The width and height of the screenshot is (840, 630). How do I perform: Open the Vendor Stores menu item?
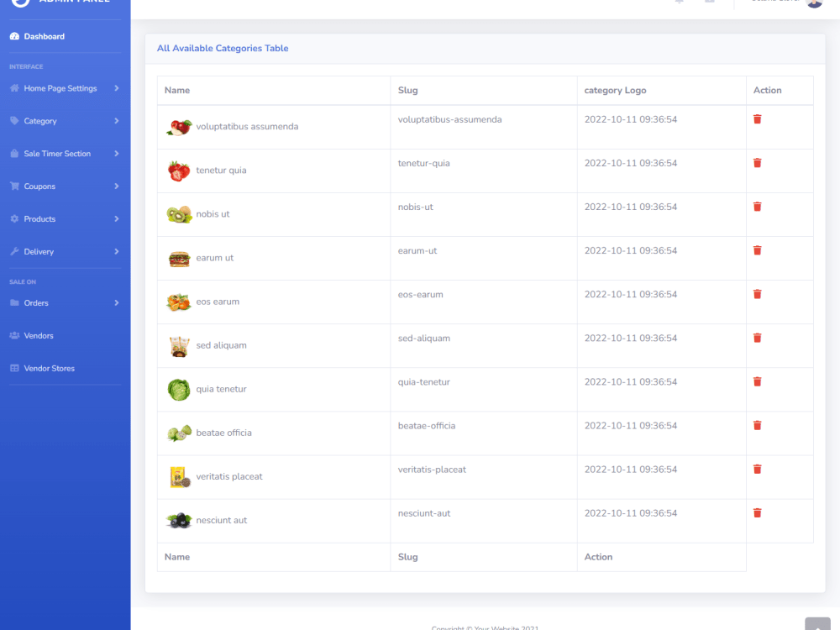(x=65, y=368)
